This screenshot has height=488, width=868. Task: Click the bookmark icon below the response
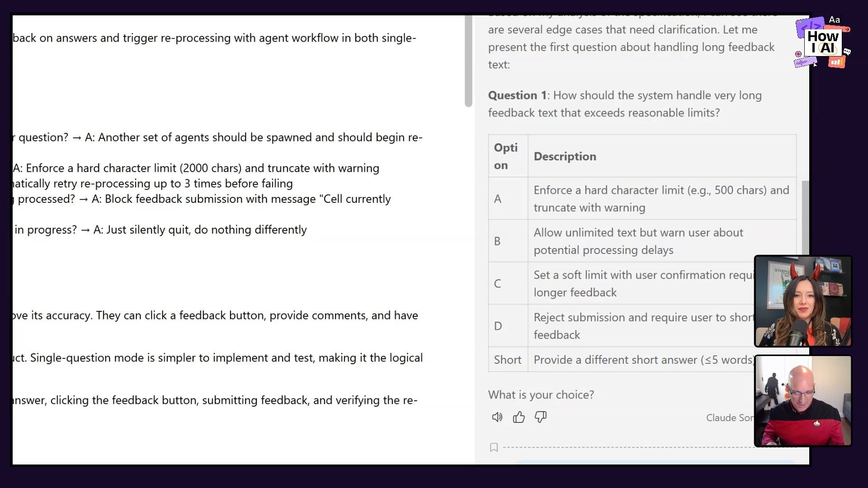pyautogui.click(x=494, y=447)
